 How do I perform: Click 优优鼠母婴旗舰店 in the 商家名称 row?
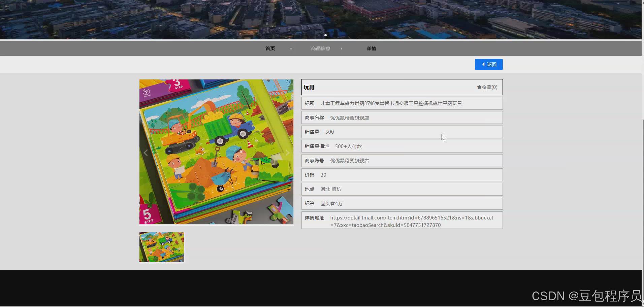(x=349, y=118)
